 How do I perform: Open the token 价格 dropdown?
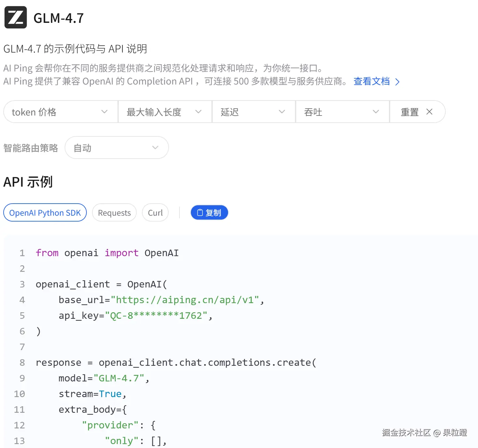[60, 112]
